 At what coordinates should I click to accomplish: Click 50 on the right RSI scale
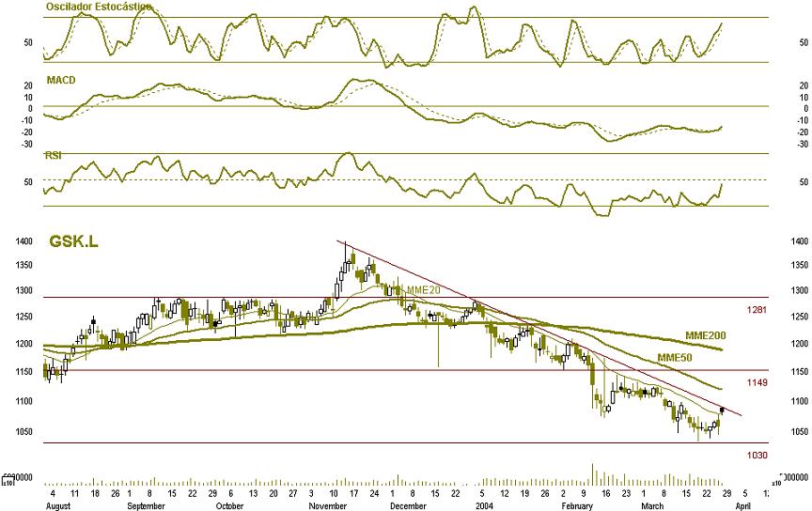pyautogui.click(x=804, y=182)
